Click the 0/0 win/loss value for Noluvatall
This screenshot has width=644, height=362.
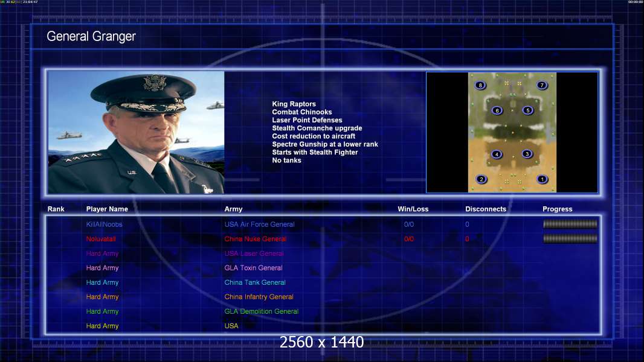408,239
